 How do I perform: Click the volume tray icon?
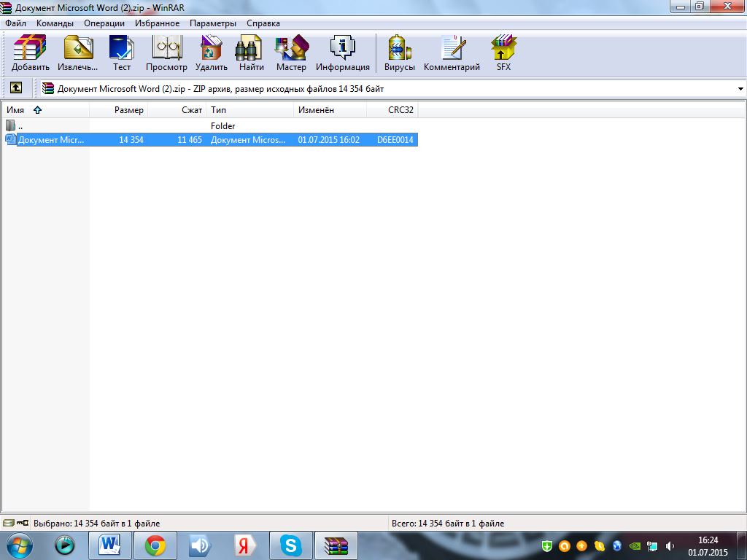670,546
